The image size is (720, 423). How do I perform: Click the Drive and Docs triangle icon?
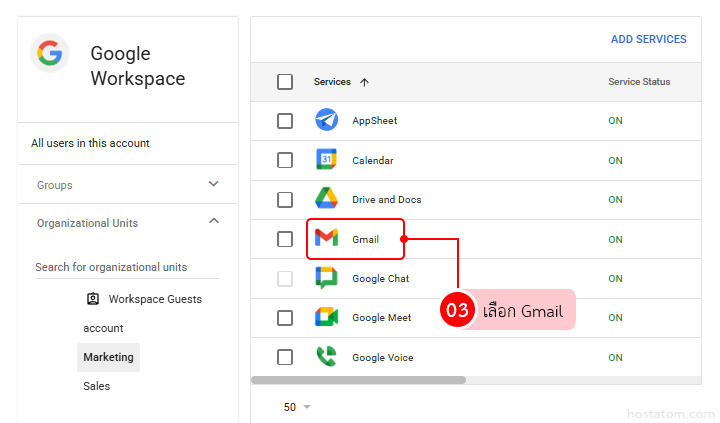[326, 198]
